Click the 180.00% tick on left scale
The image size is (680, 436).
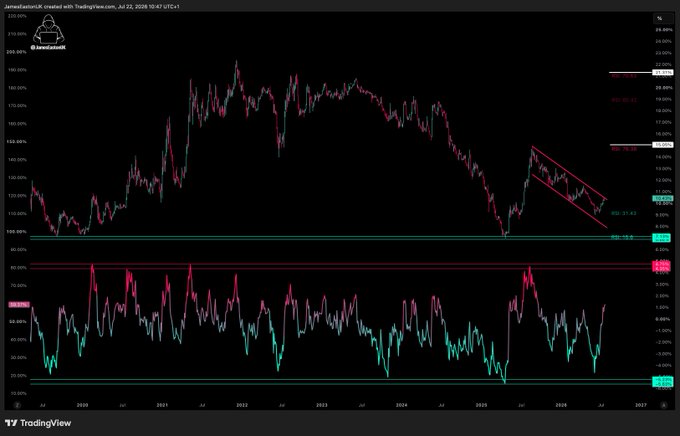pyautogui.click(x=17, y=88)
